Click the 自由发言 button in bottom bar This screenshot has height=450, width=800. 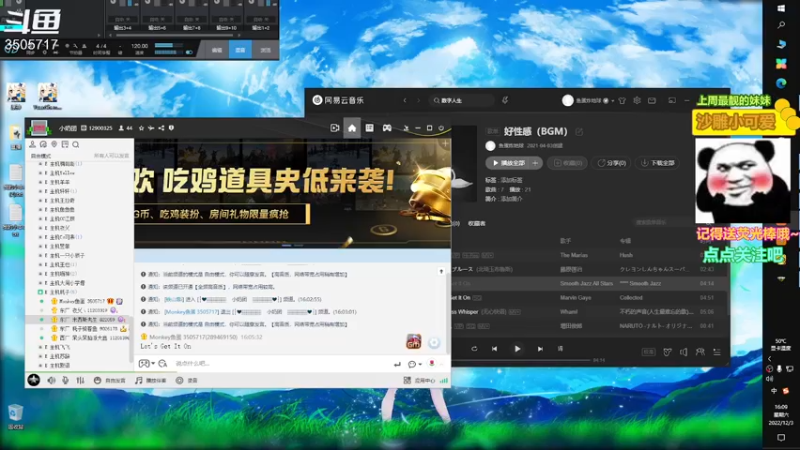coord(110,381)
